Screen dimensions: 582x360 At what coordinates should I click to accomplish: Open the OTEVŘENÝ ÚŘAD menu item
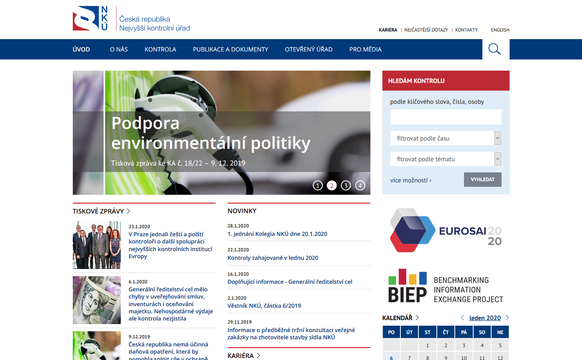coord(309,49)
